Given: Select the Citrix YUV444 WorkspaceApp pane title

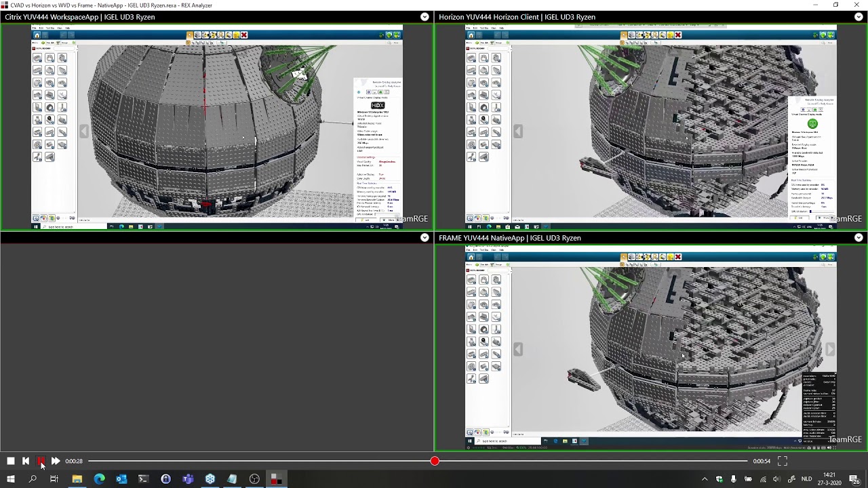Looking at the screenshot, I should click(80, 17).
